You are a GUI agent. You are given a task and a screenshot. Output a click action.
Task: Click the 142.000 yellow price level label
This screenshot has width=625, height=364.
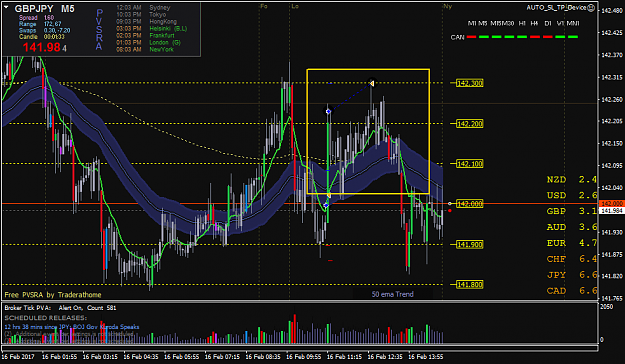(470, 204)
